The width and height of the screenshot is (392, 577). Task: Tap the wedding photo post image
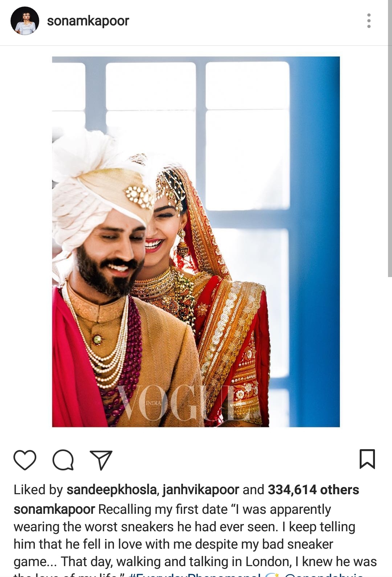click(196, 241)
